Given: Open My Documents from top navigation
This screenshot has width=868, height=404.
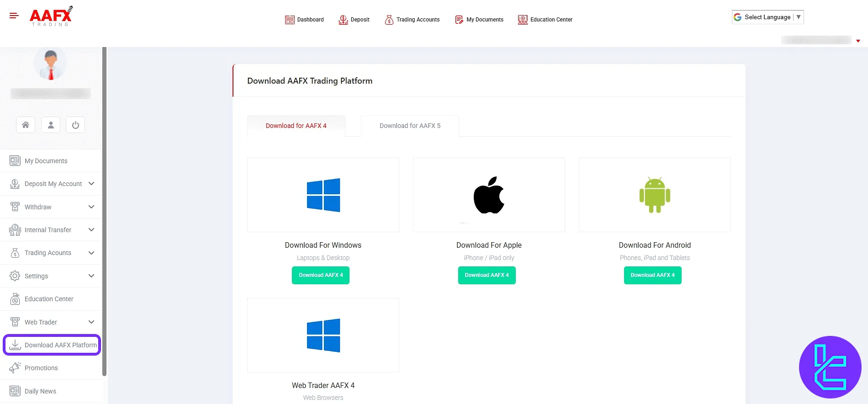Looking at the screenshot, I should tap(479, 20).
